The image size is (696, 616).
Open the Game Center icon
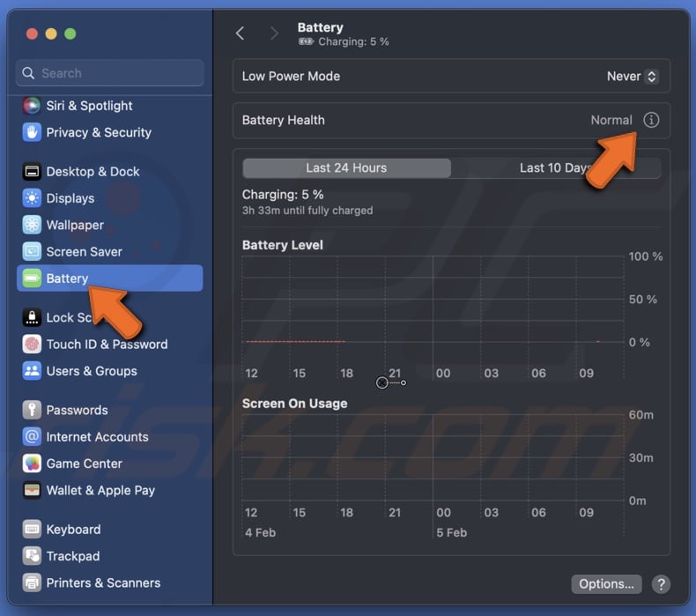click(32, 464)
